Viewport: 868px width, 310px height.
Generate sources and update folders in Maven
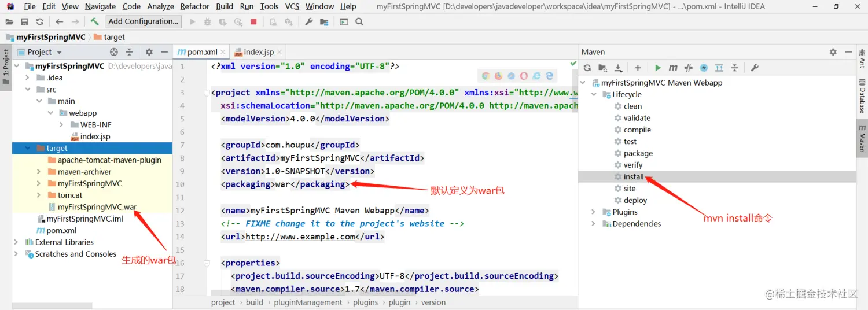[x=602, y=68]
